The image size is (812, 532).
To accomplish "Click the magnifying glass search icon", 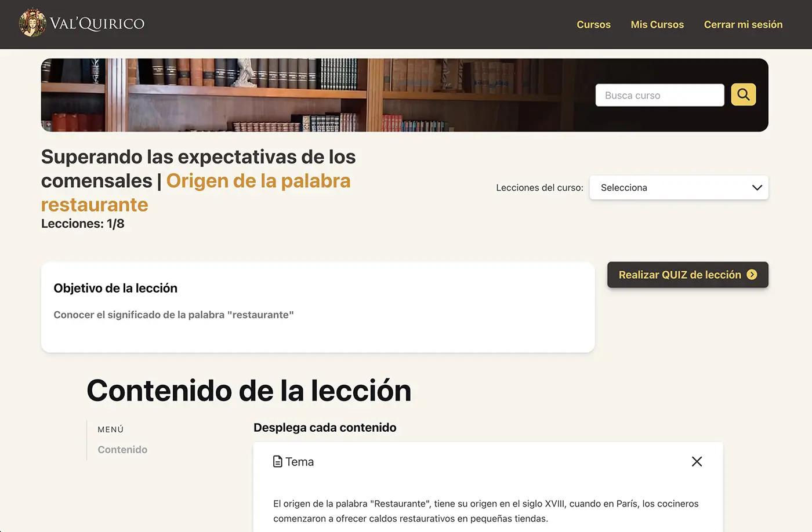I will coord(743,94).
